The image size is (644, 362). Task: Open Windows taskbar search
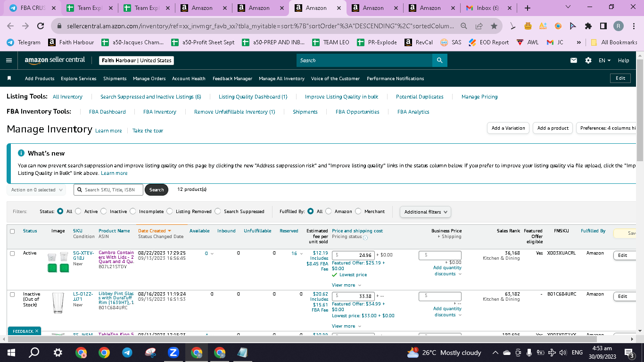pos(34,353)
